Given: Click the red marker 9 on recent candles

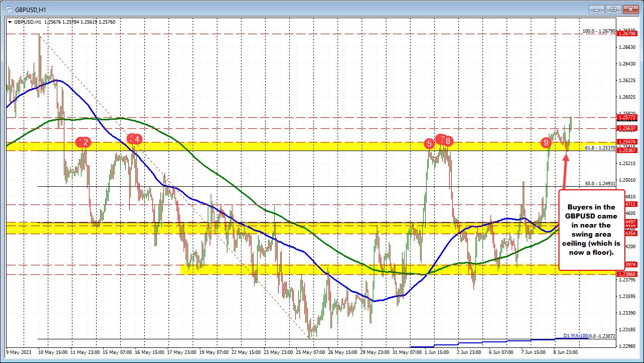Looking at the screenshot, I should pos(547,142).
